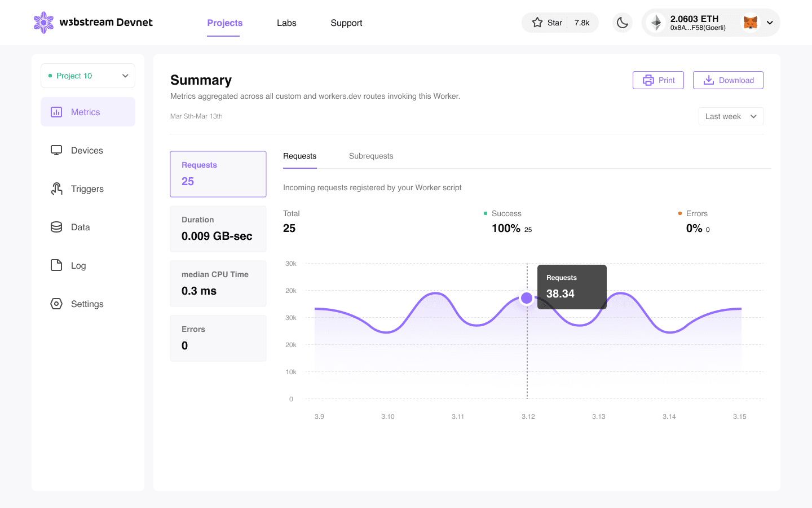Open the Settings hexagon gear icon

[56, 304]
